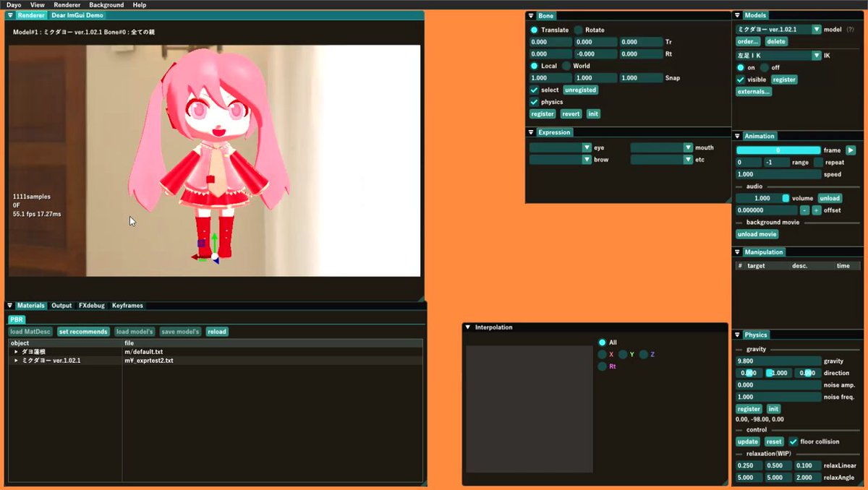The height and width of the screenshot is (490, 868).
Task: Play the animation with the play button
Action: [x=851, y=150]
